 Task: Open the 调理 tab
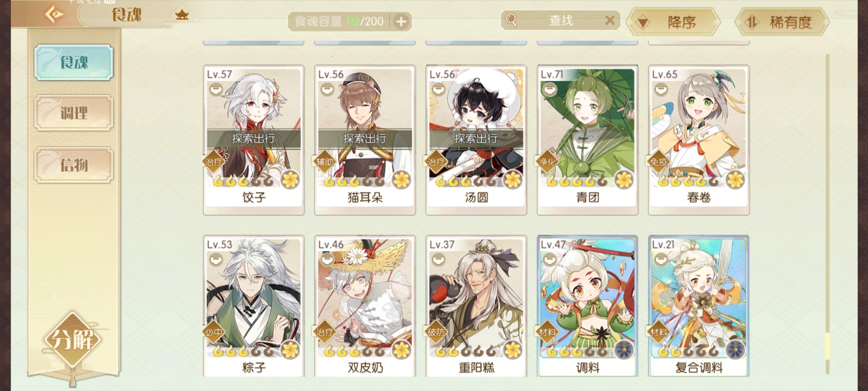coord(74,113)
